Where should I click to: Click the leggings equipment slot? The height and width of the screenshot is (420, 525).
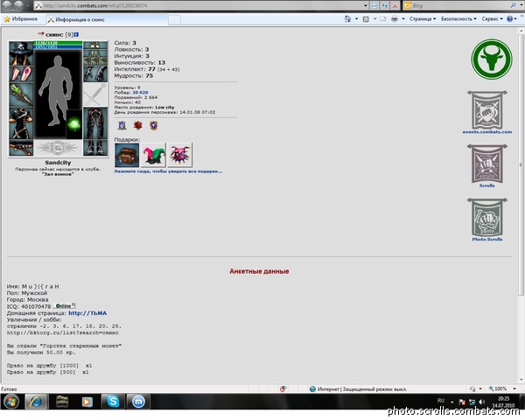click(x=95, y=123)
